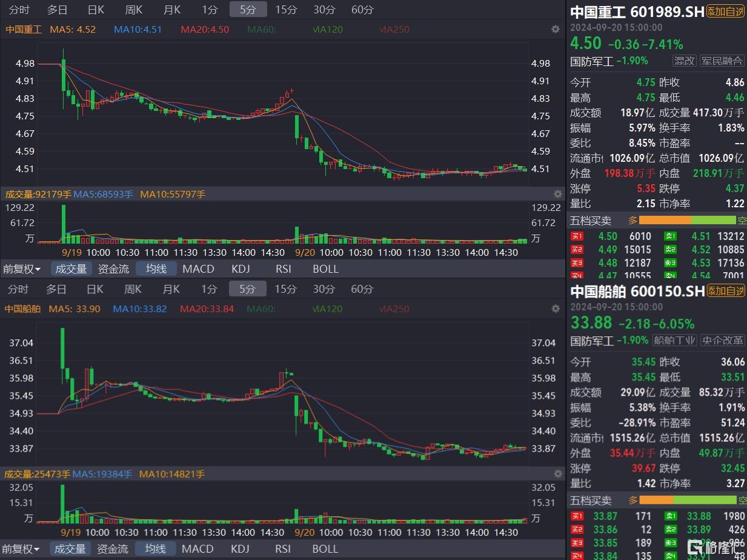Select 60分 interval for 中国重工 chart
747x560 pixels.
point(362,10)
